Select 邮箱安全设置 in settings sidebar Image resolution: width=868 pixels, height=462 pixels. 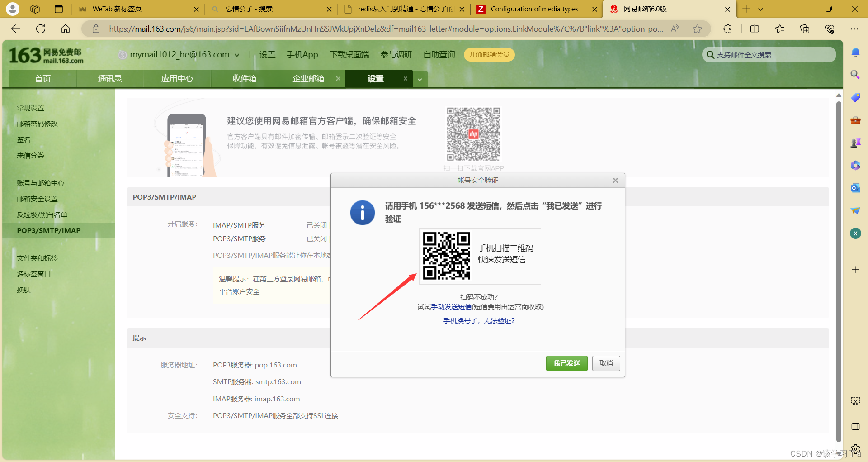(37, 199)
